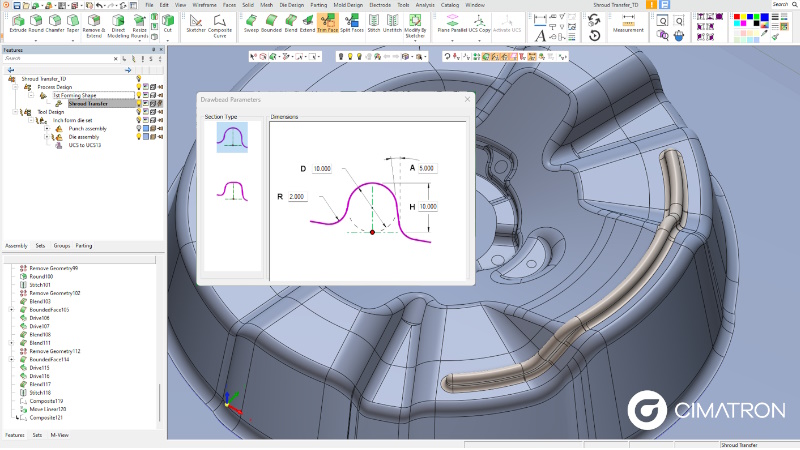Expand the Blend111 feature

[12, 343]
